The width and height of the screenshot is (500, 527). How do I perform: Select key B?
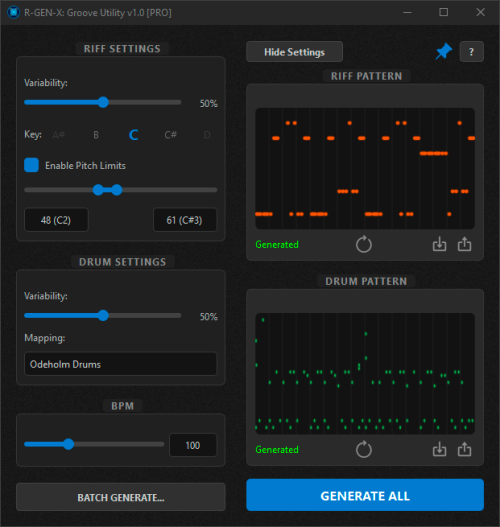96,135
